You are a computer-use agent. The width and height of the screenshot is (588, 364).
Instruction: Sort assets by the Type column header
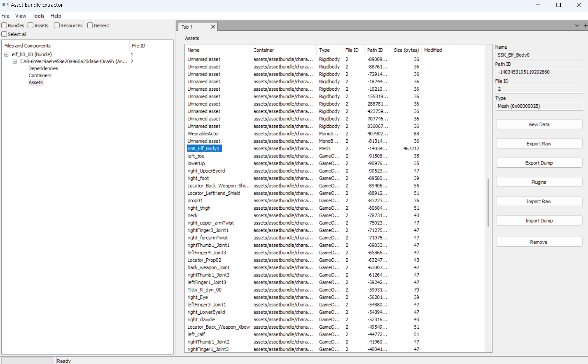[324, 50]
